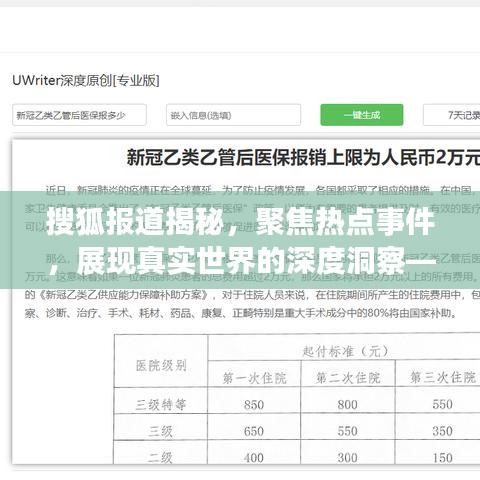Click the 医院级别 table header
This screenshot has height=480, width=480.
[161, 366]
